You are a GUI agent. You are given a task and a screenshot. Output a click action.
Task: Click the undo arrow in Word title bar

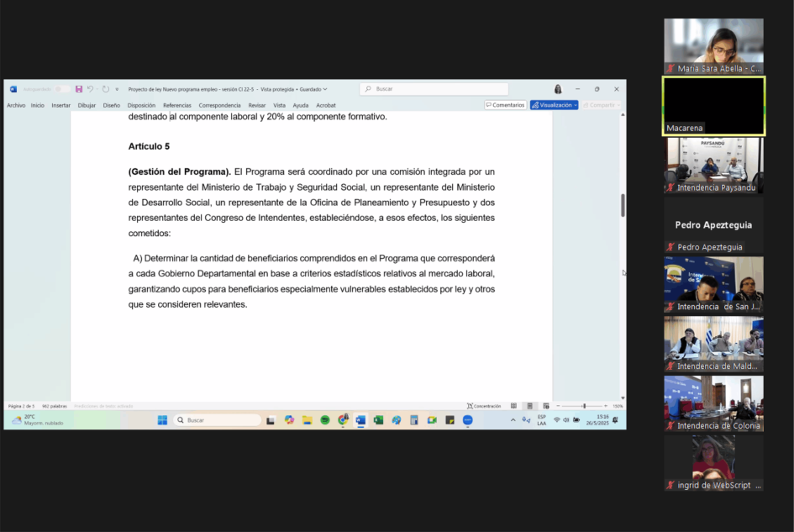pyautogui.click(x=90, y=89)
